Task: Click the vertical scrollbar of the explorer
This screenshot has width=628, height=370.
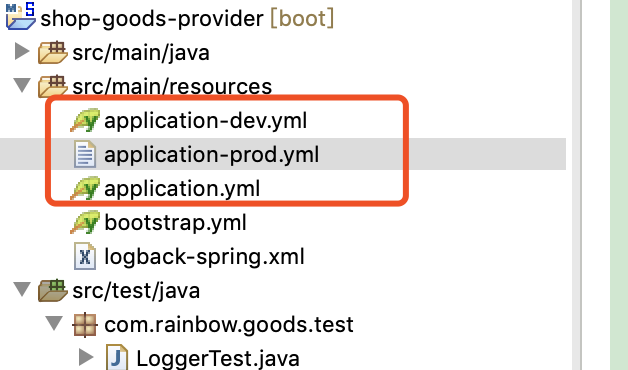Action: click(576, 185)
